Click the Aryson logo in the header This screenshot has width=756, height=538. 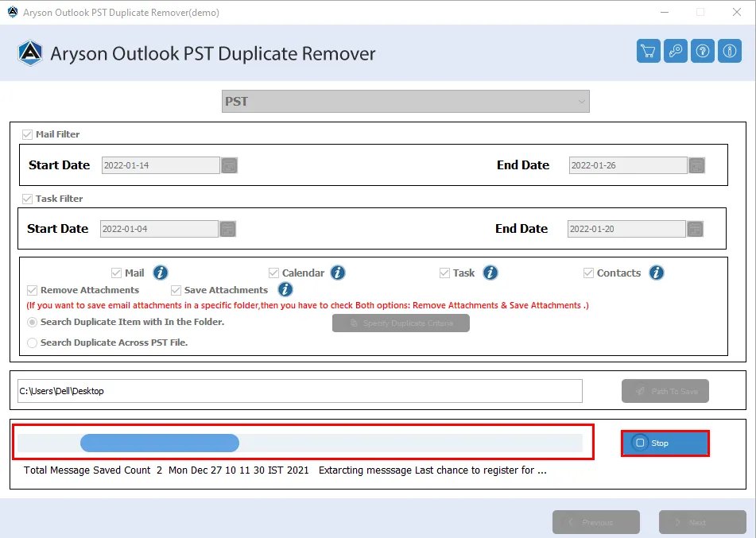[x=30, y=53]
